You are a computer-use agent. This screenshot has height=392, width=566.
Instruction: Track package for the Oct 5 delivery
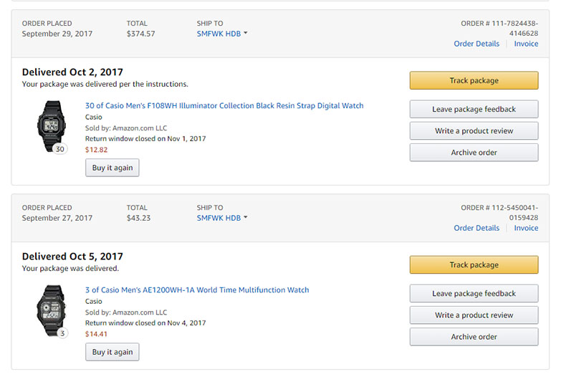[474, 265]
